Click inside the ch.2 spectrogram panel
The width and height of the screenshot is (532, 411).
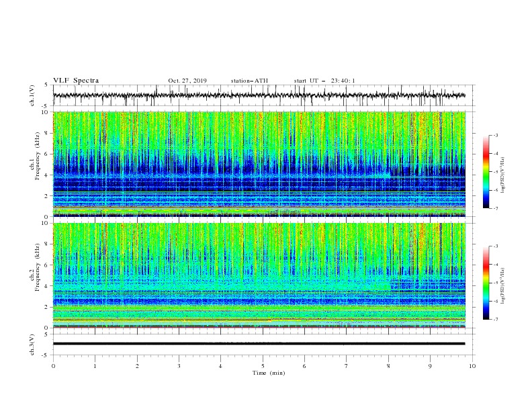(259, 275)
